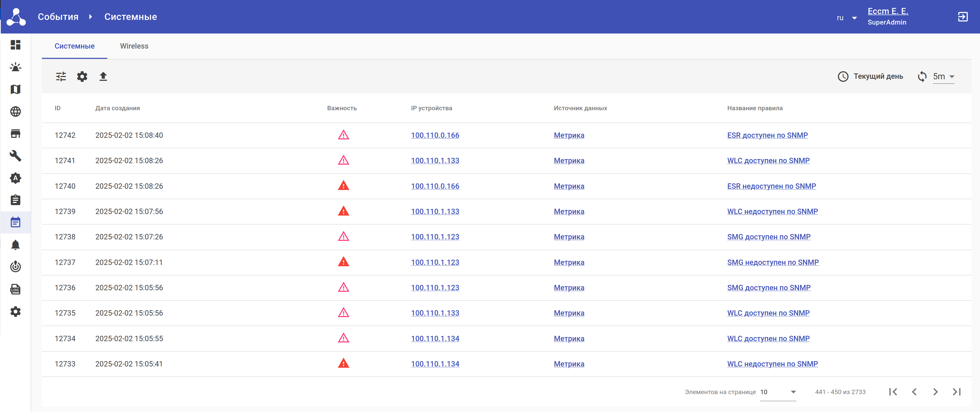
Task: Open the alarm siren sidebar icon
Action: point(16,67)
